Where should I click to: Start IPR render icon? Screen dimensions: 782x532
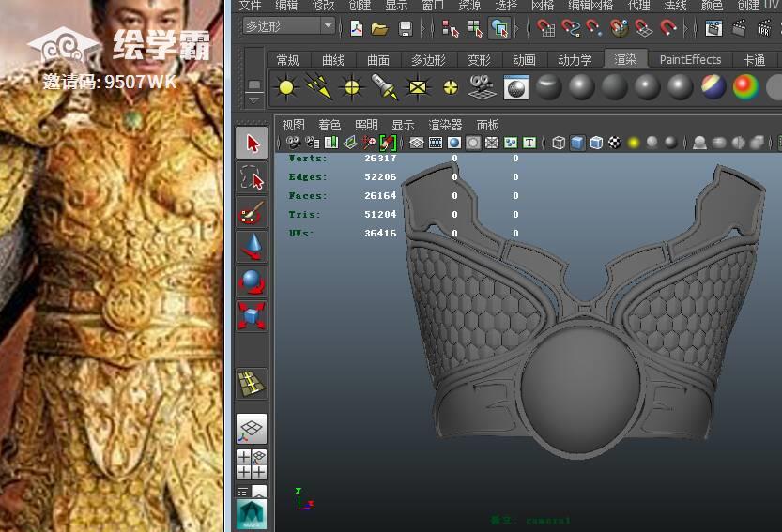[764, 28]
